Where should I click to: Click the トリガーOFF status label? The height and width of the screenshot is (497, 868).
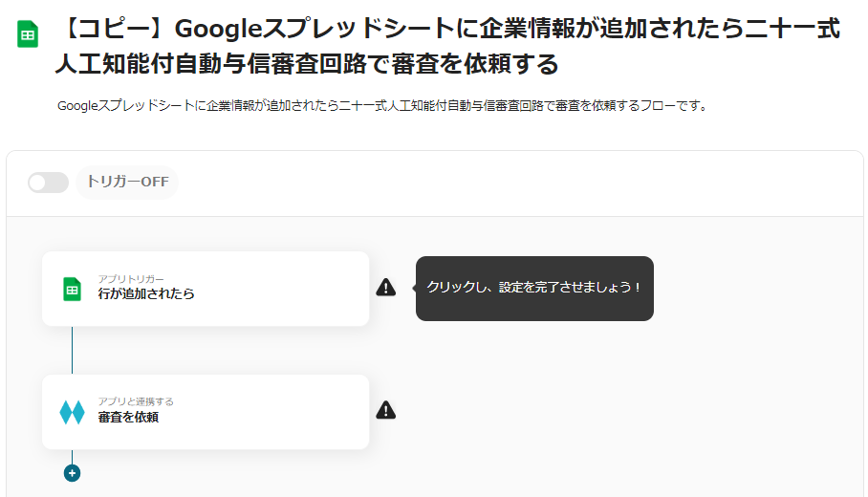(x=127, y=183)
